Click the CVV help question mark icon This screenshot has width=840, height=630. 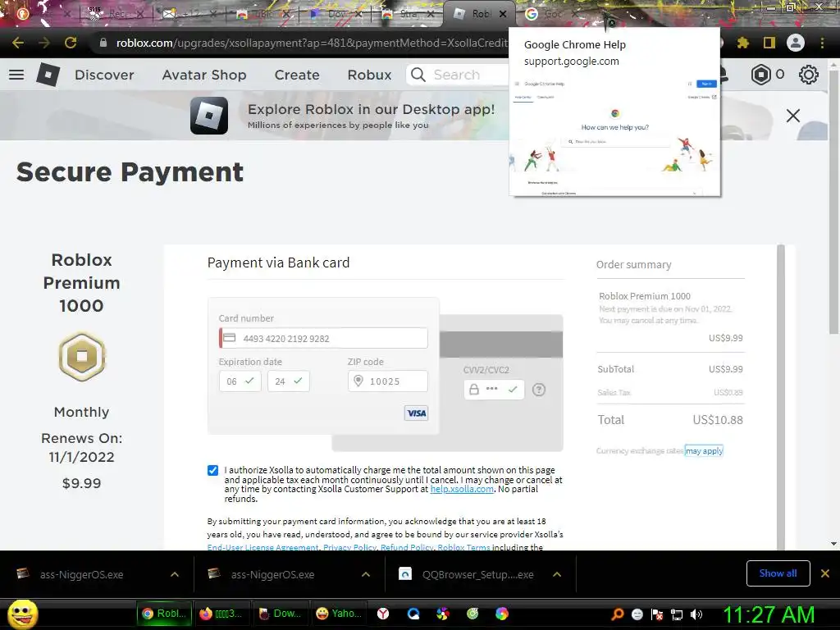(x=539, y=390)
